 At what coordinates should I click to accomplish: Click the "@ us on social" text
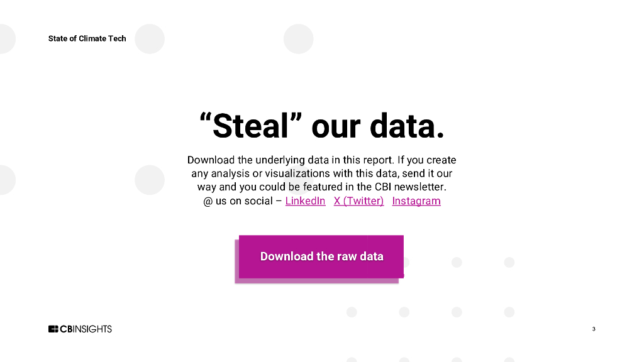coord(238,201)
